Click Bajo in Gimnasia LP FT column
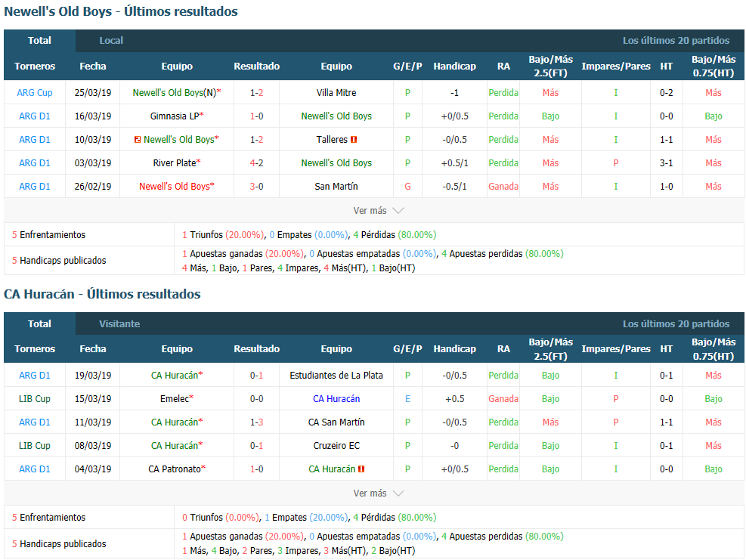The width and height of the screenshot is (746, 560). (x=550, y=116)
